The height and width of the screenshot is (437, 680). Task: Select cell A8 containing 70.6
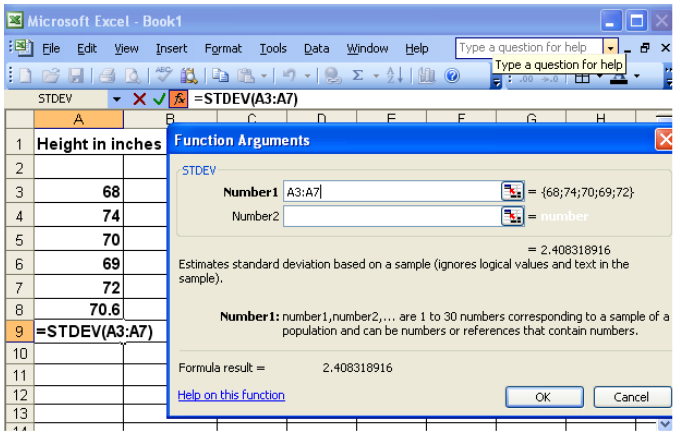coord(78,309)
